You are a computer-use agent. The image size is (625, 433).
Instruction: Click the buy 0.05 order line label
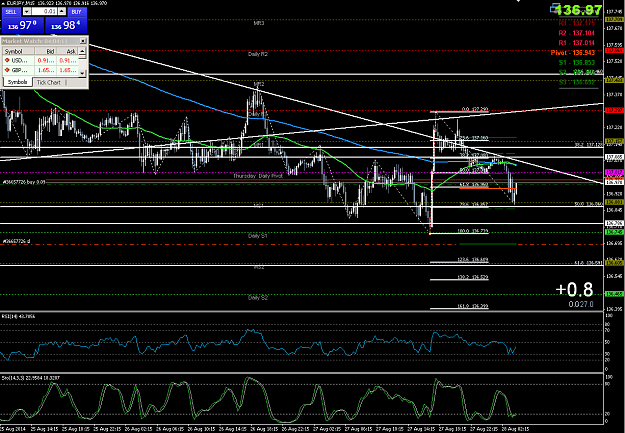point(24,182)
